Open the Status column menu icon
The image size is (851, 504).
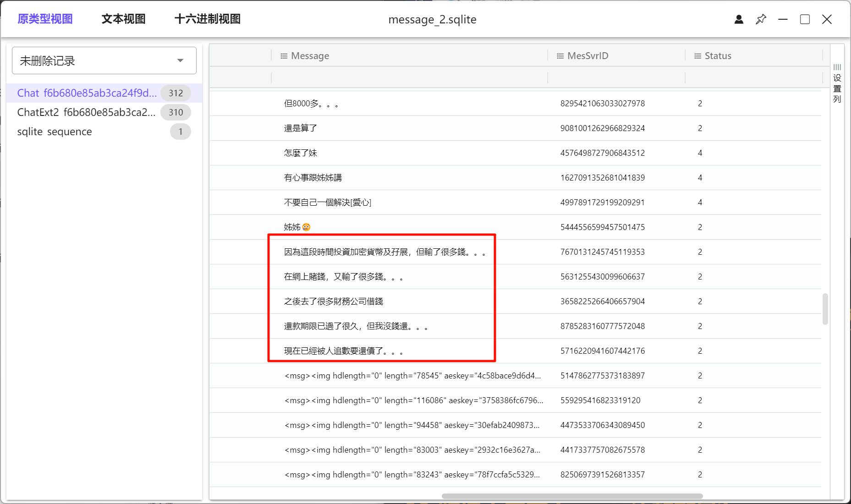697,56
